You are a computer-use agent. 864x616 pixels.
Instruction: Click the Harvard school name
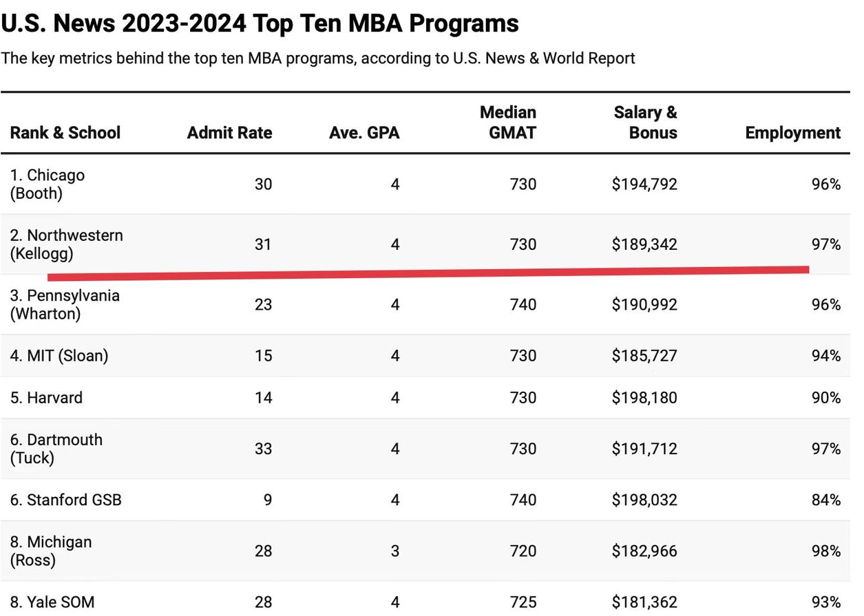[46, 398]
